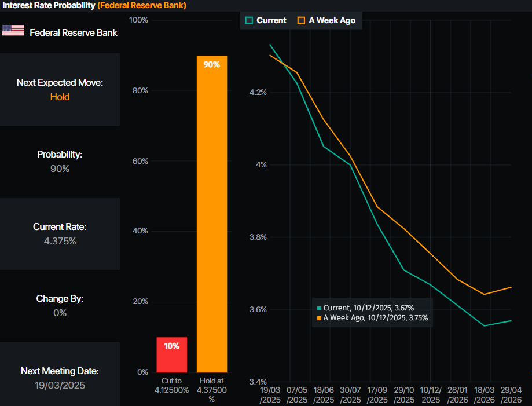The height and width of the screenshot is (406, 532).
Task: Click the orange A Week Ago legend square
Action: click(x=301, y=20)
